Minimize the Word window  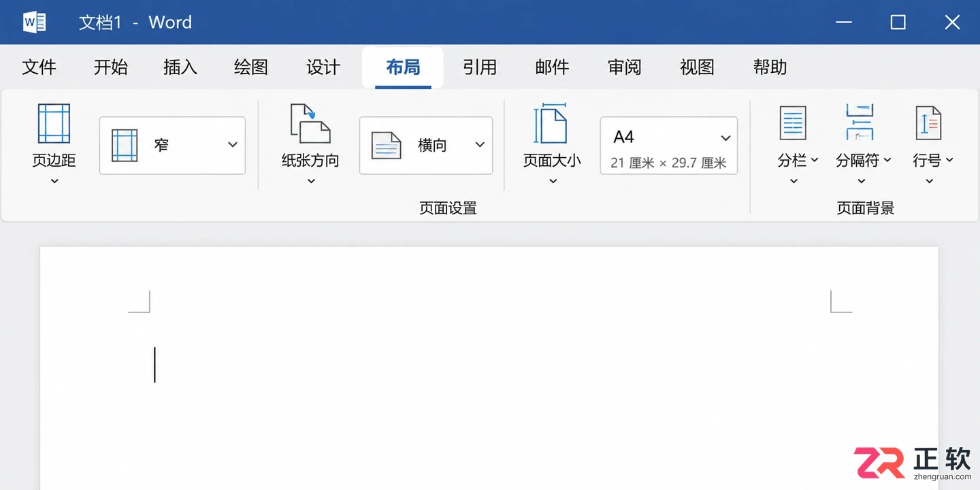[844, 22]
